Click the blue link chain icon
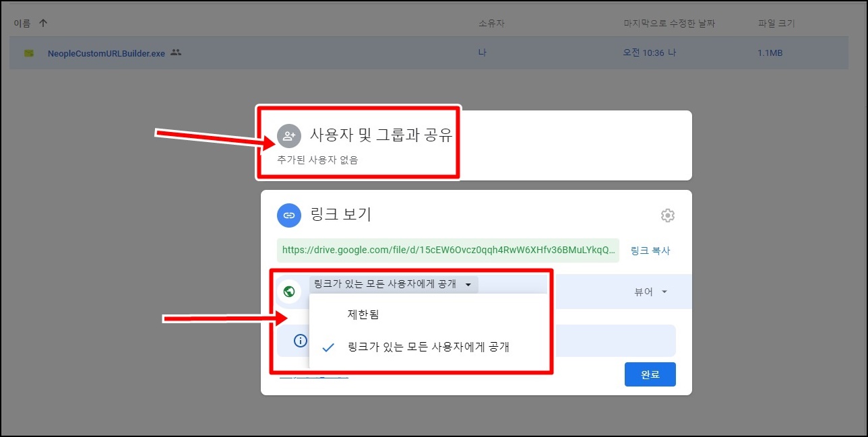This screenshot has width=868, height=437. 289,215
